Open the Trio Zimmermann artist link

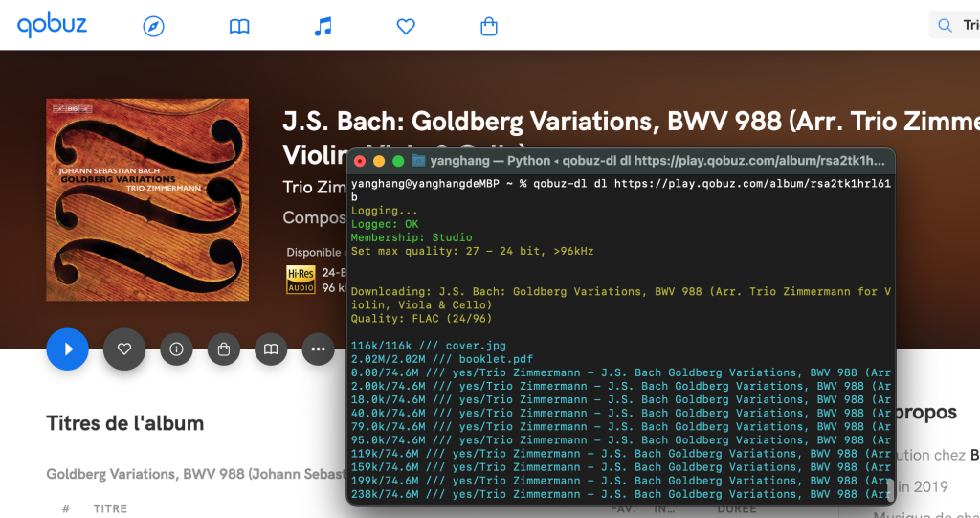point(314,186)
